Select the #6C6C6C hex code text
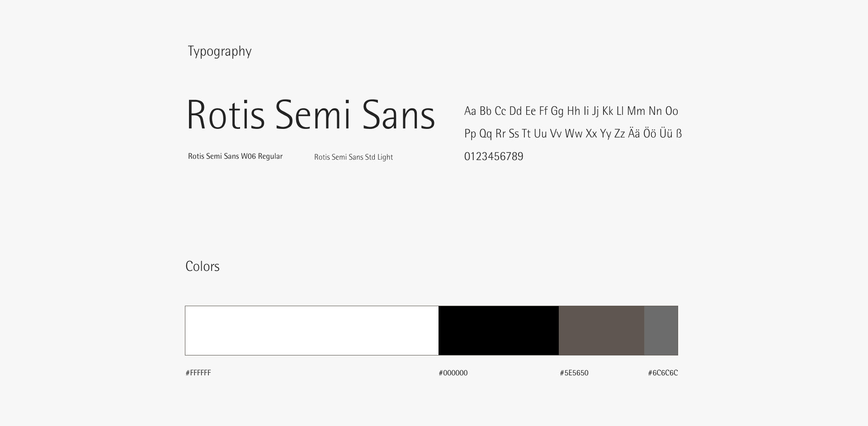 click(x=663, y=373)
